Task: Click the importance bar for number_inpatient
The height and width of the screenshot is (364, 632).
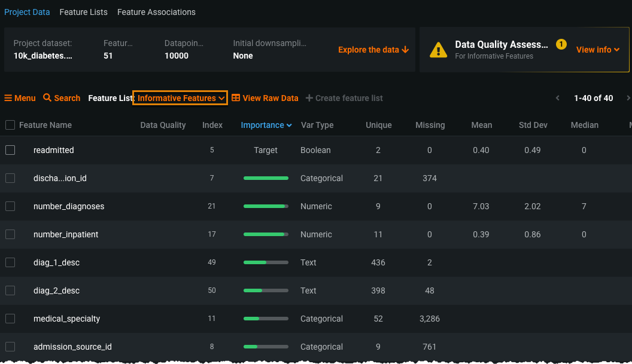Action: (x=265, y=234)
